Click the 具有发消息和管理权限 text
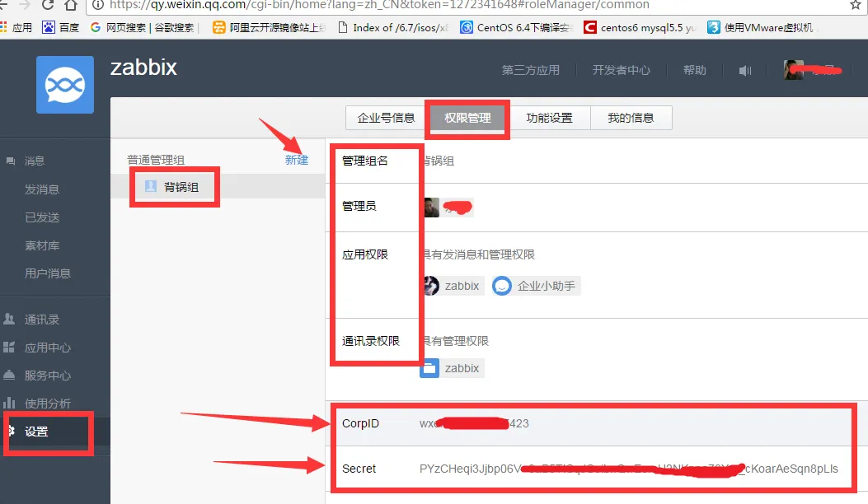 (479, 254)
